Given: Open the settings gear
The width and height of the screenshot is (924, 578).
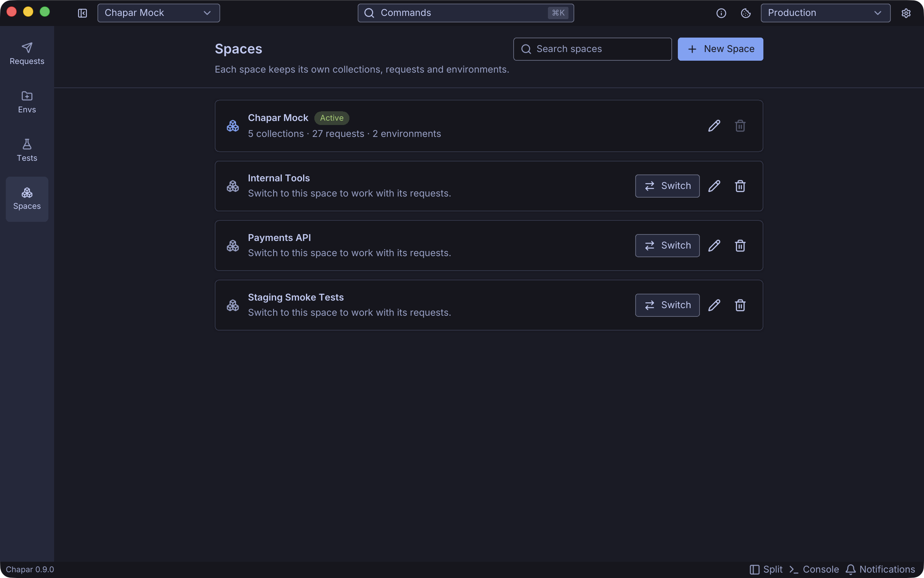Looking at the screenshot, I should 906,13.
